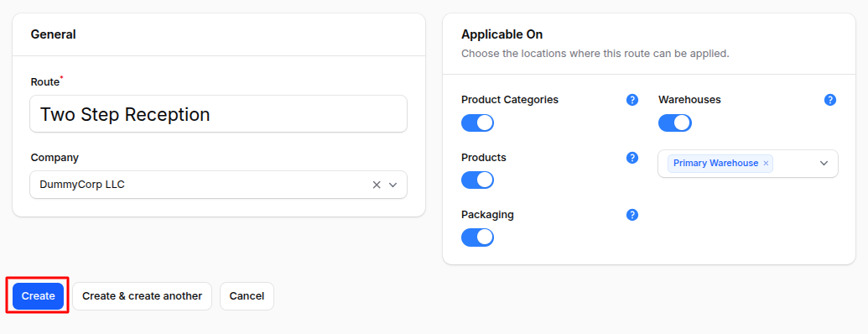Open the warehouses selection dropdown arrow
The image size is (868, 334).
point(824,164)
